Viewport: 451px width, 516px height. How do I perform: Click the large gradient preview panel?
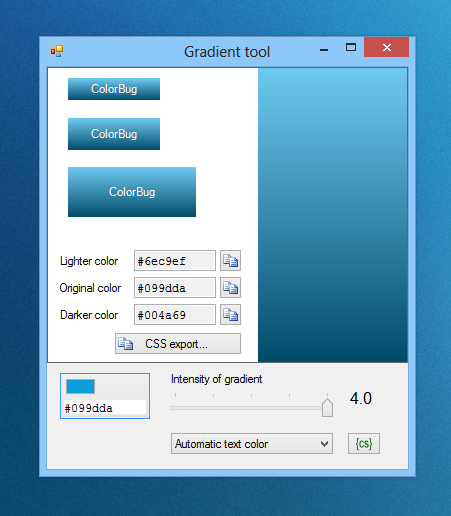tap(333, 215)
